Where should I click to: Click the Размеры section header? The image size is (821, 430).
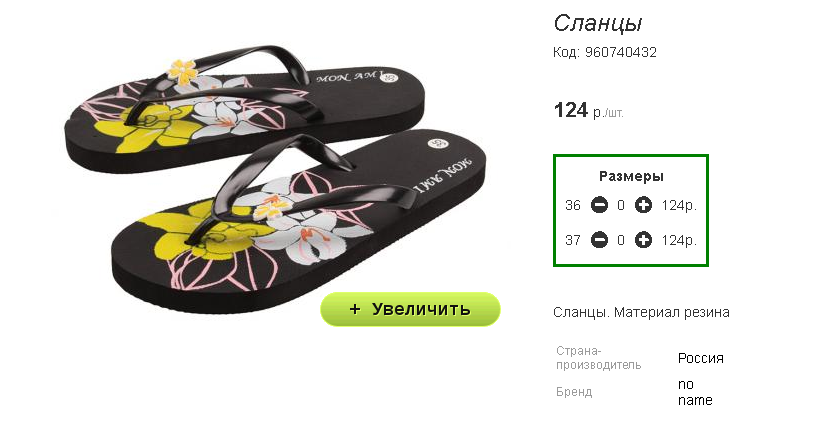click(631, 176)
